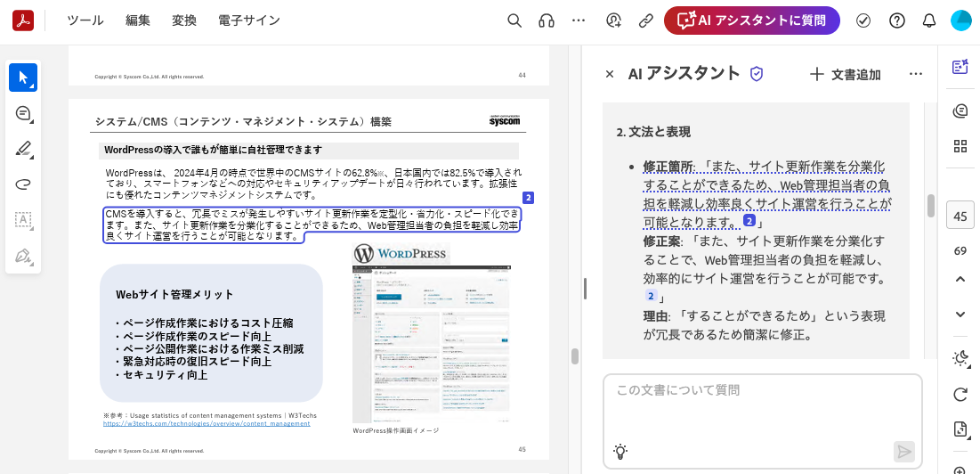Click the copy link icon

645,20
